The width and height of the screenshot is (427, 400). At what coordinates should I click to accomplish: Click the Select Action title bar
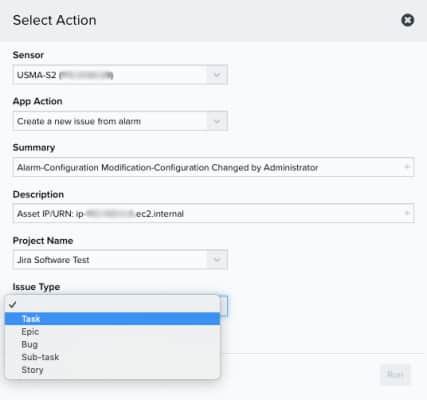[213, 21]
